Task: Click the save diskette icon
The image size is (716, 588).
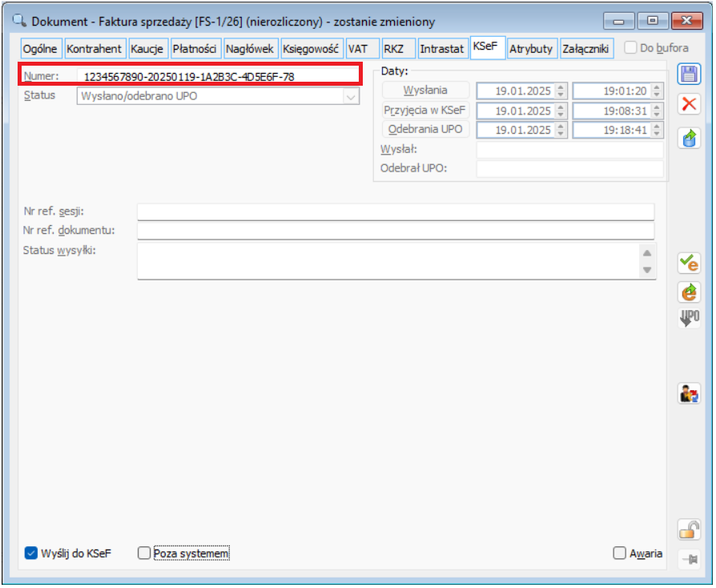Action: [x=689, y=74]
